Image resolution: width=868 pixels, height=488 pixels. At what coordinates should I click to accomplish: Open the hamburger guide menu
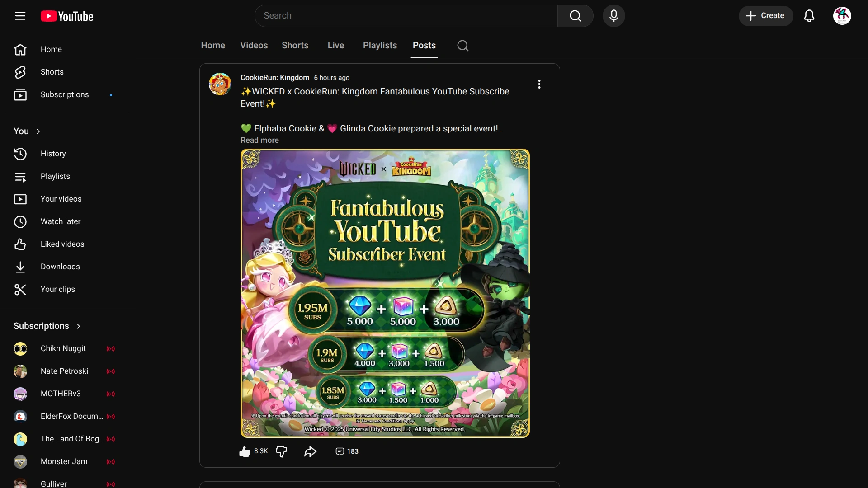click(20, 16)
